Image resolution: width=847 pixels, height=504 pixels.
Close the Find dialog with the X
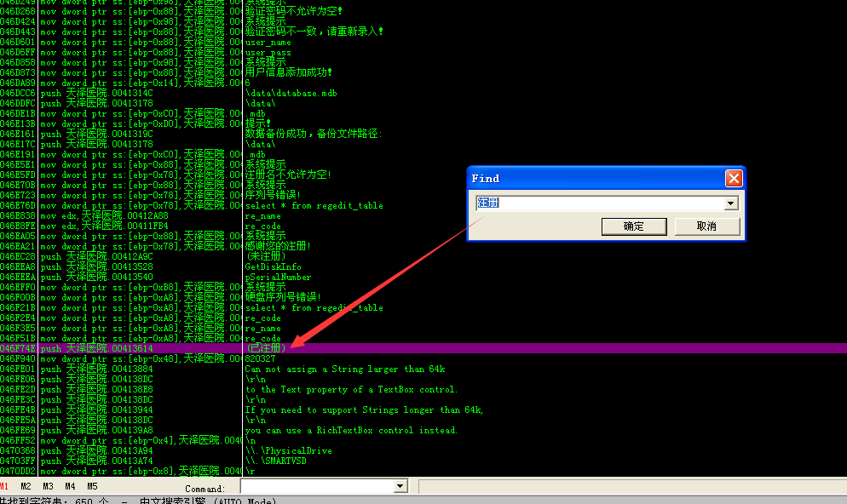pos(733,178)
